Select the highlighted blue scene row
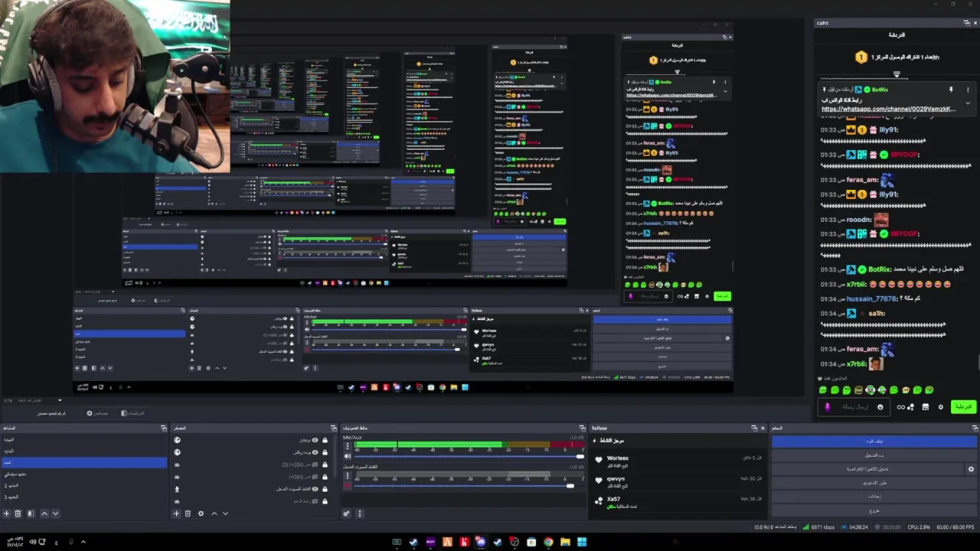The width and height of the screenshot is (980, 551). (x=83, y=462)
